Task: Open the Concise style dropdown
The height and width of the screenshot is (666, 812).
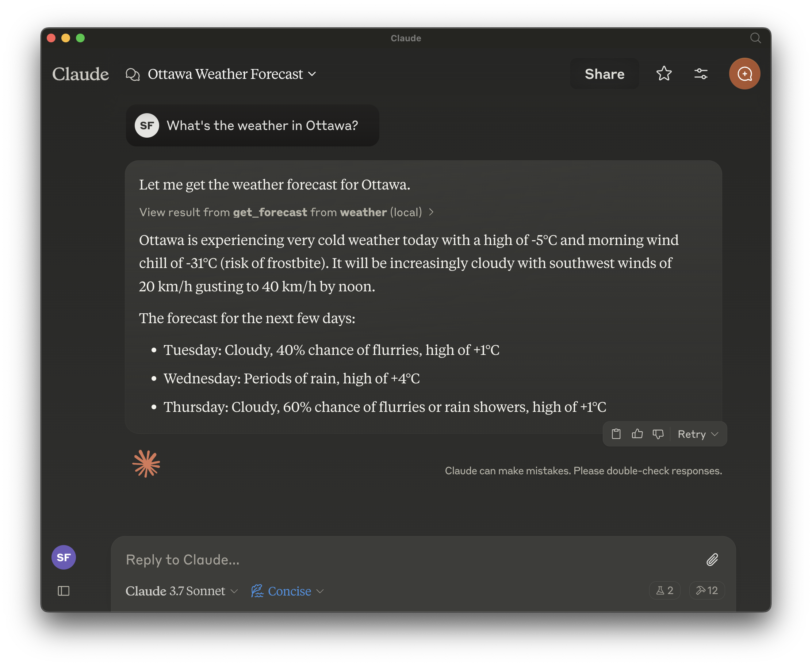Action: 288,591
